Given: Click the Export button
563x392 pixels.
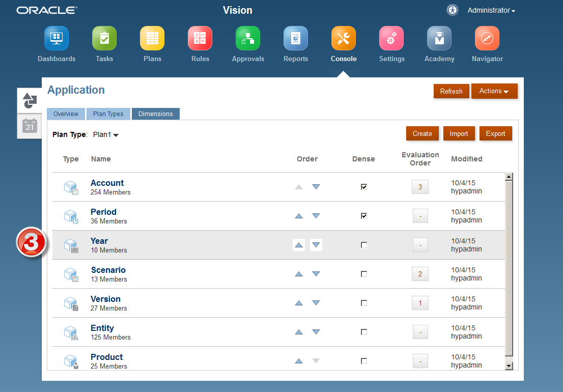Looking at the screenshot, I should [x=495, y=133].
